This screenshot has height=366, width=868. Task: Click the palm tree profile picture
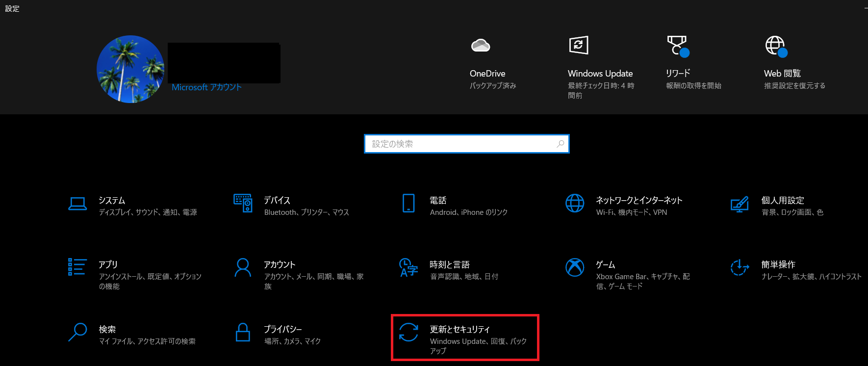(130, 69)
